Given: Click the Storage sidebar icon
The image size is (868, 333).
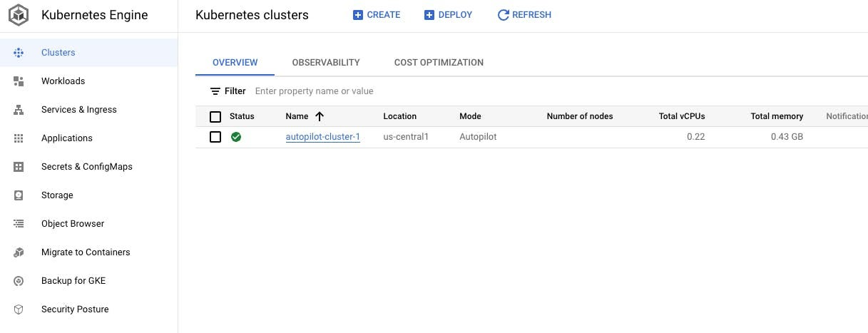Looking at the screenshot, I should 19,195.
